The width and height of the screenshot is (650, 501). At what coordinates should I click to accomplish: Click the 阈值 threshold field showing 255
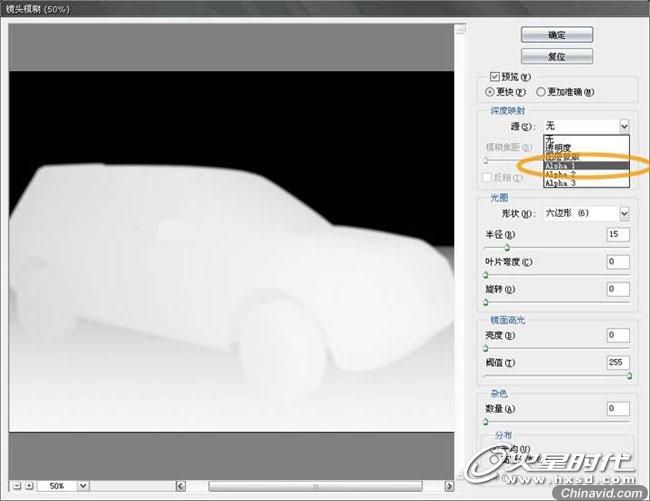pos(618,363)
